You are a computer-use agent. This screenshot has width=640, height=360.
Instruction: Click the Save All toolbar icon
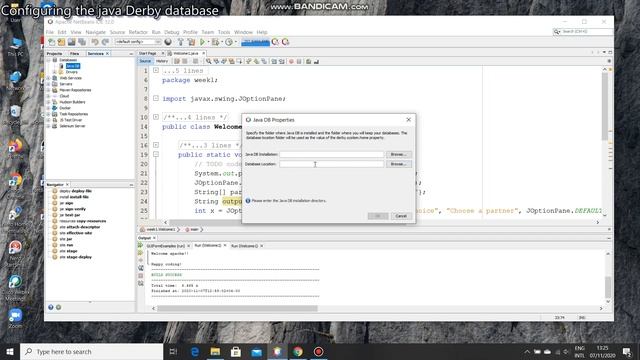pos(82,42)
